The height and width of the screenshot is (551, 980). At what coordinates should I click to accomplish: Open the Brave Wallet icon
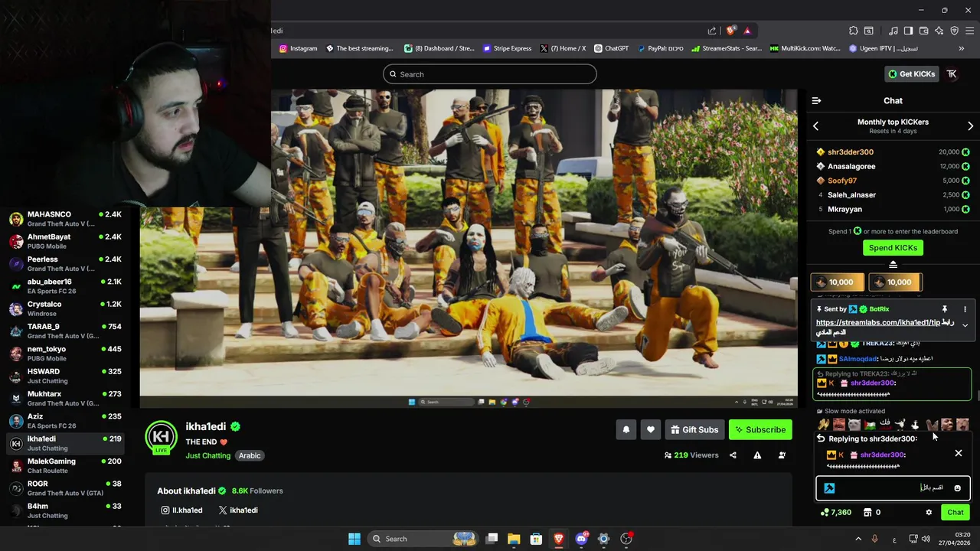pyautogui.click(x=924, y=31)
